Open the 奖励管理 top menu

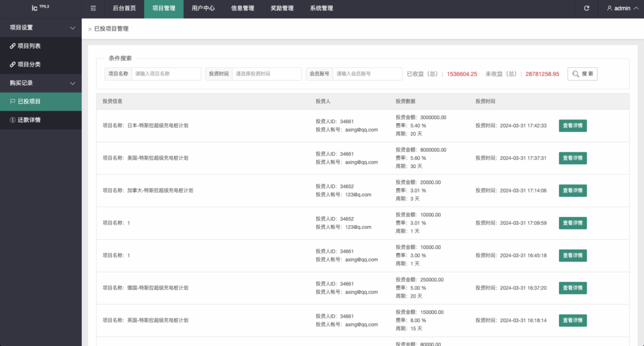point(282,8)
